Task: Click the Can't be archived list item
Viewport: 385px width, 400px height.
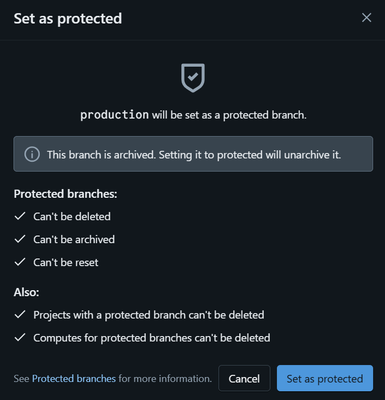Action: pyautogui.click(x=74, y=239)
